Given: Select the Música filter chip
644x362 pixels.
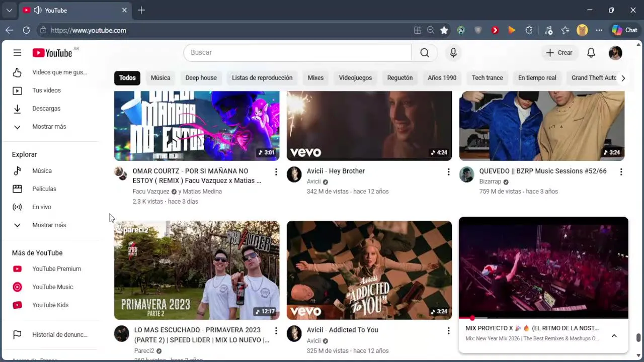Looking at the screenshot, I should coord(160,78).
